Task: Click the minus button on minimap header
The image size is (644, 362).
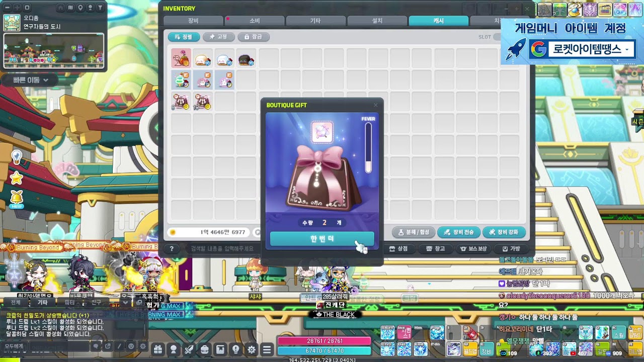Action: [7, 8]
